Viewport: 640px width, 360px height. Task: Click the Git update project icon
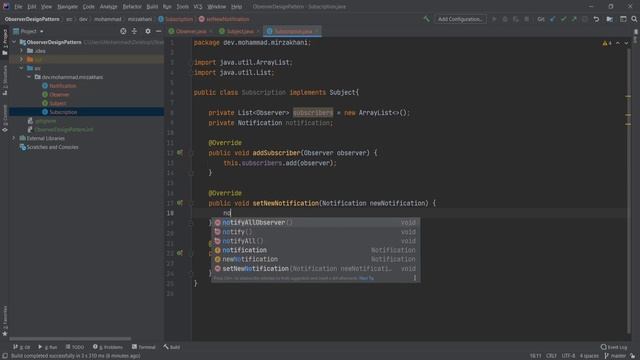point(552,19)
